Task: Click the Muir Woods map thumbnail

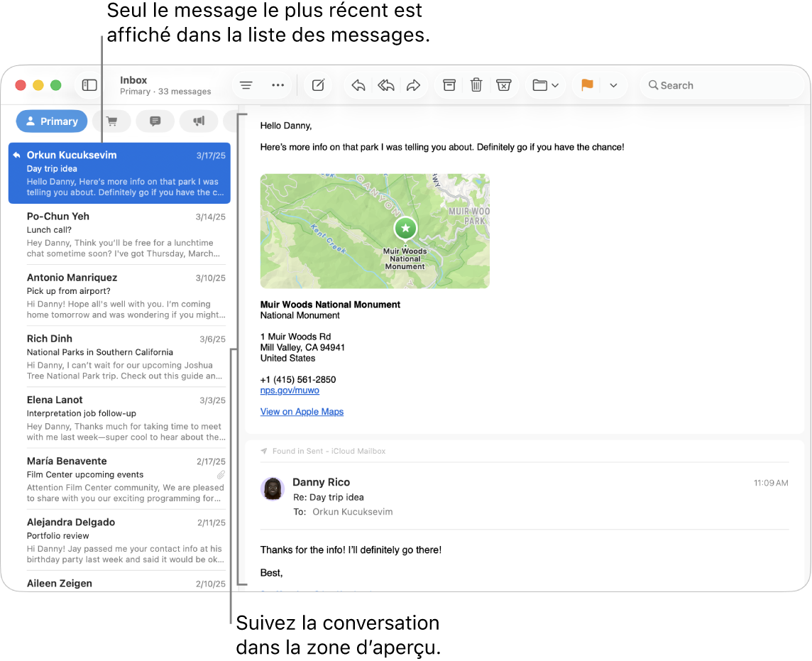Action: (375, 231)
